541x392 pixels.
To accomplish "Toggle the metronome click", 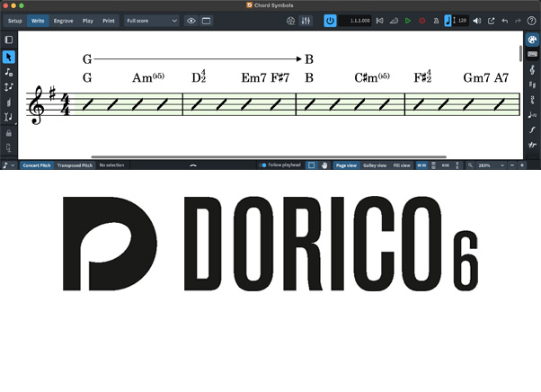I will 436,21.
